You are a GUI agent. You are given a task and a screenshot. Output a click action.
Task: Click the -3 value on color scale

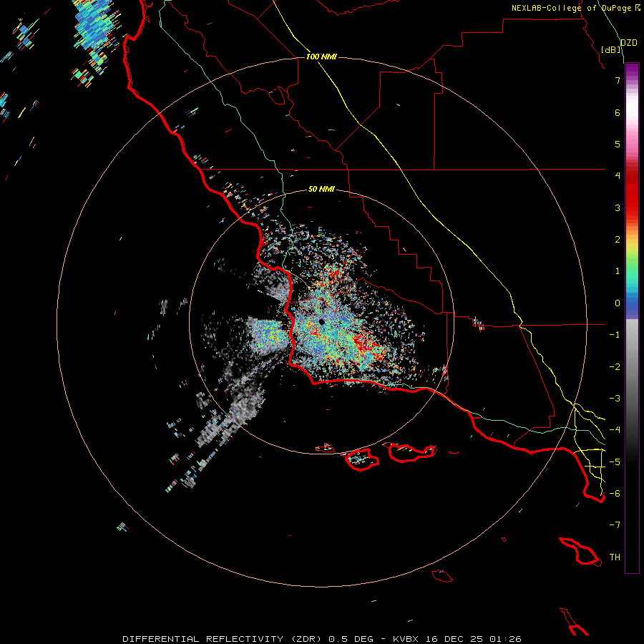click(x=615, y=399)
